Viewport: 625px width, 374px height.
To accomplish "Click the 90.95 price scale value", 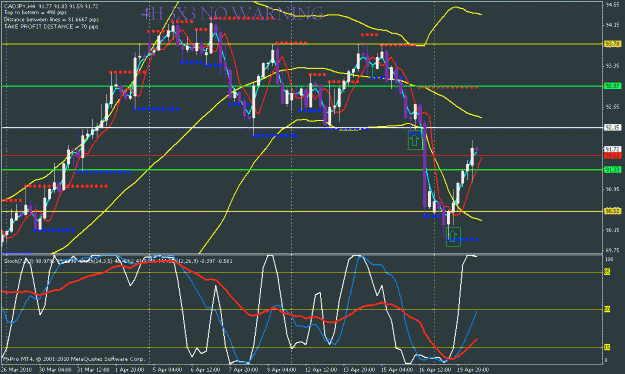I will (x=612, y=189).
